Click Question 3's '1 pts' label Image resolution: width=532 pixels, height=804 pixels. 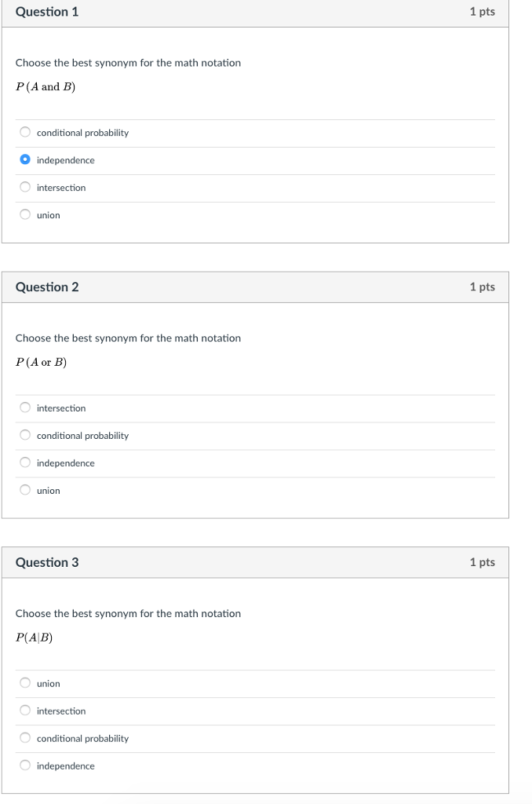pyautogui.click(x=482, y=563)
